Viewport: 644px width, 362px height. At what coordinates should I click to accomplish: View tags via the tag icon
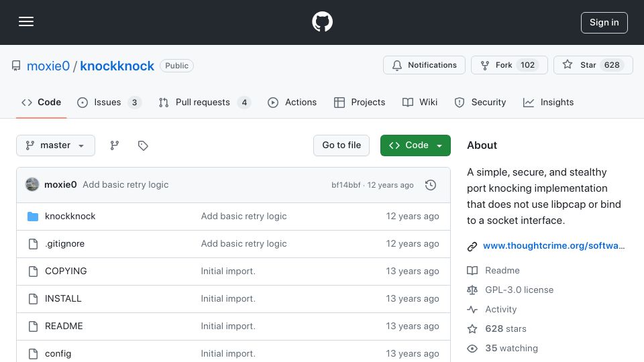click(143, 145)
